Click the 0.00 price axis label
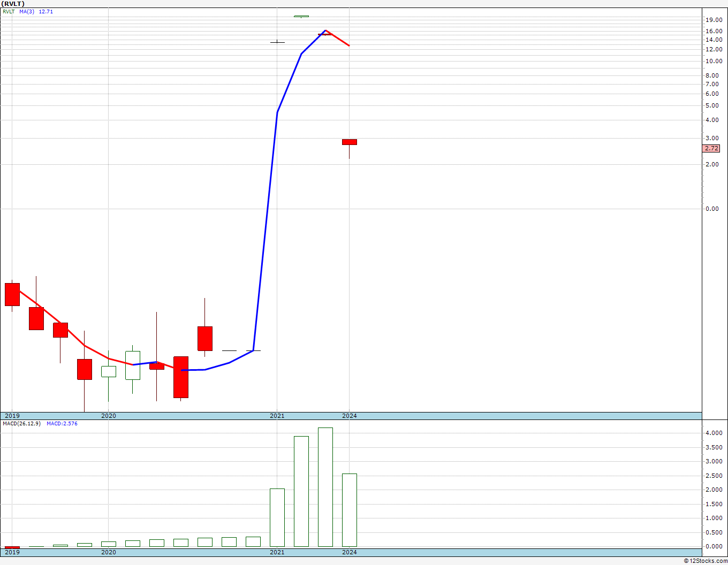Image resolution: width=728 pixels, height=565 pixels. 712,209
